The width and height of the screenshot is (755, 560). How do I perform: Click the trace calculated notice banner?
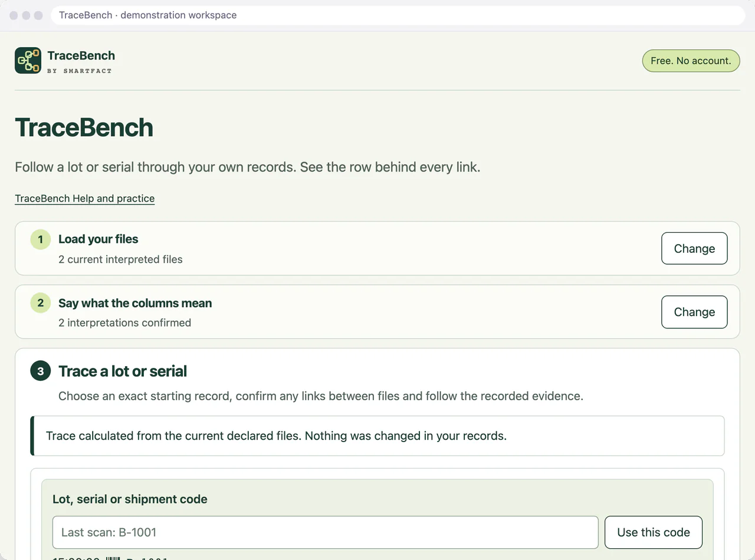click(377, 436)
